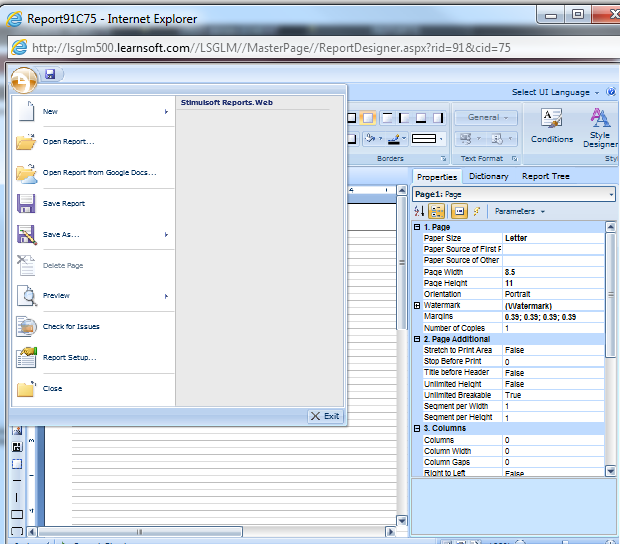Open the Borders group dialog launcher
This screenshot has width=620, height=544.
coord(443,159)
